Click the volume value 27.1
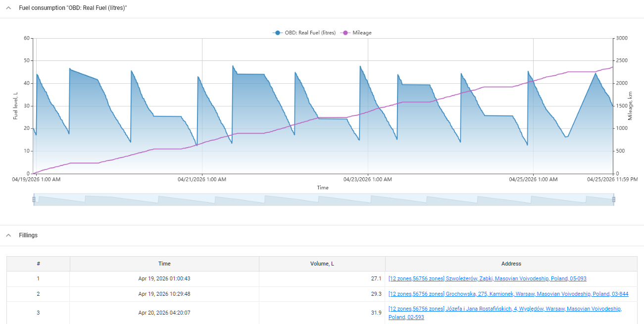644x324 pixels. [377, 278]
